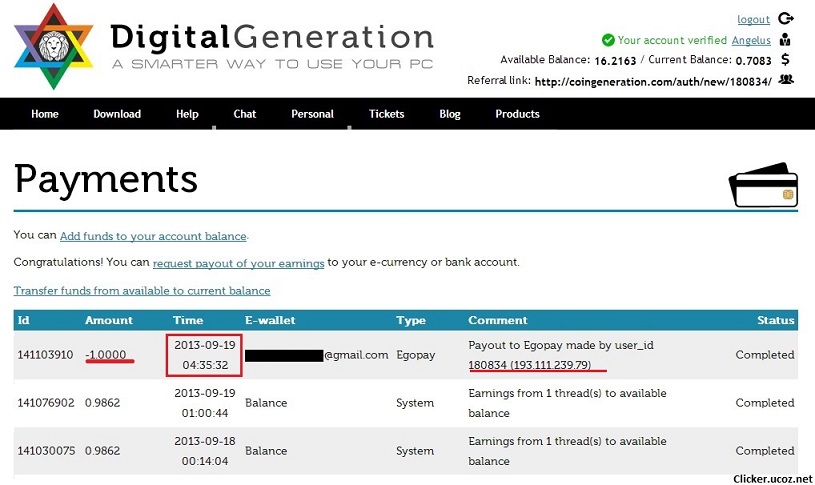Image resolution: width=815 pixels, height=485 pixels.
Task: Click Balance e-wallet in row 141030075
Action: pyautogui.click(x=266, y=451)
